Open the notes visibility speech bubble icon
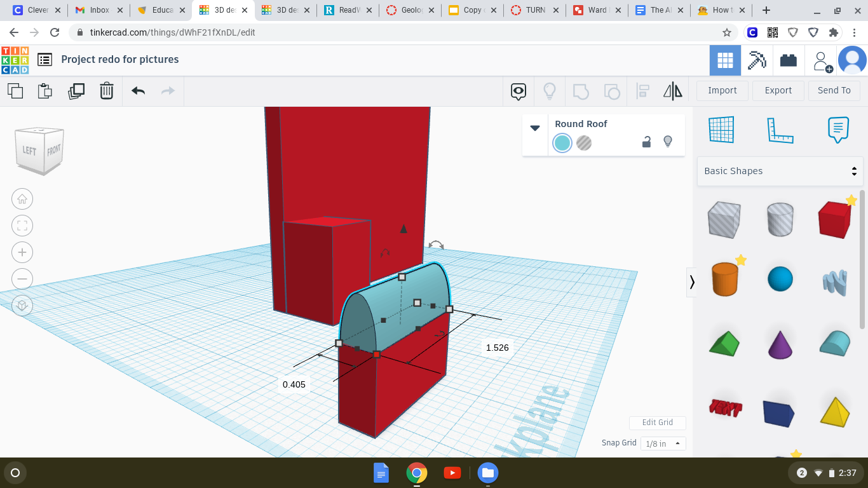 coord(519,91)
